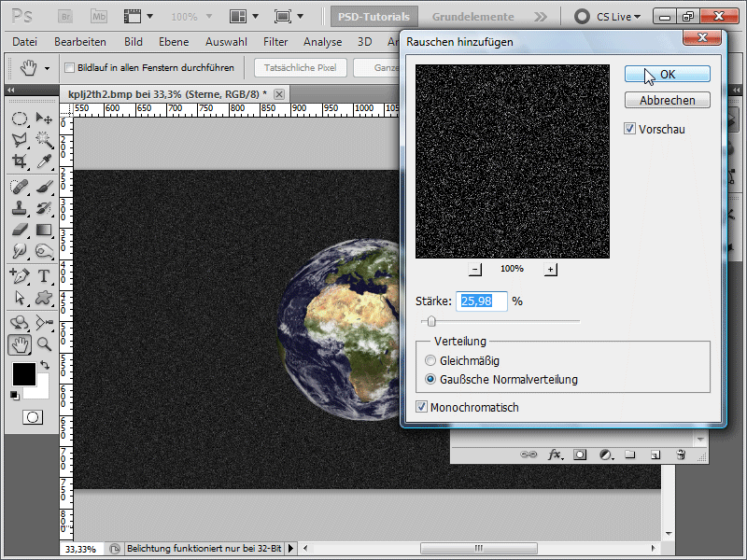This screenshot has width=747, height=560.
Task: Swap foreground and background colors
Action: point(45,365)
